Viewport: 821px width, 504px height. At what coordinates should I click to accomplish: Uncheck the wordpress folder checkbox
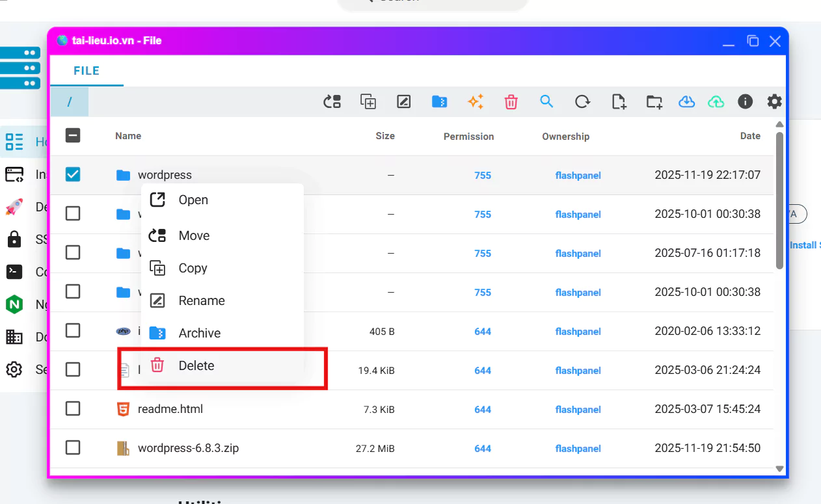tap(73, 174)
